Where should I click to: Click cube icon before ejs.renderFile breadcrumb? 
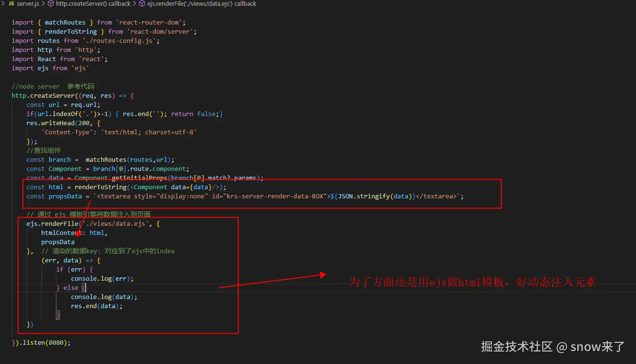[142, 4]
